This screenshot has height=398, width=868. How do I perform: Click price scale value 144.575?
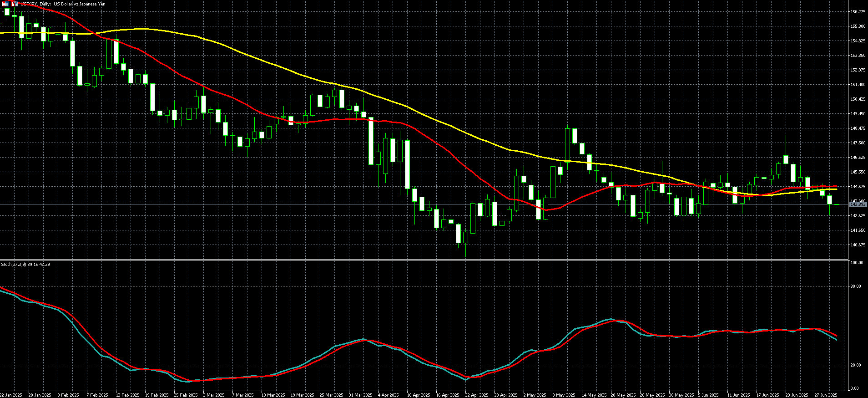pos(858,187)
